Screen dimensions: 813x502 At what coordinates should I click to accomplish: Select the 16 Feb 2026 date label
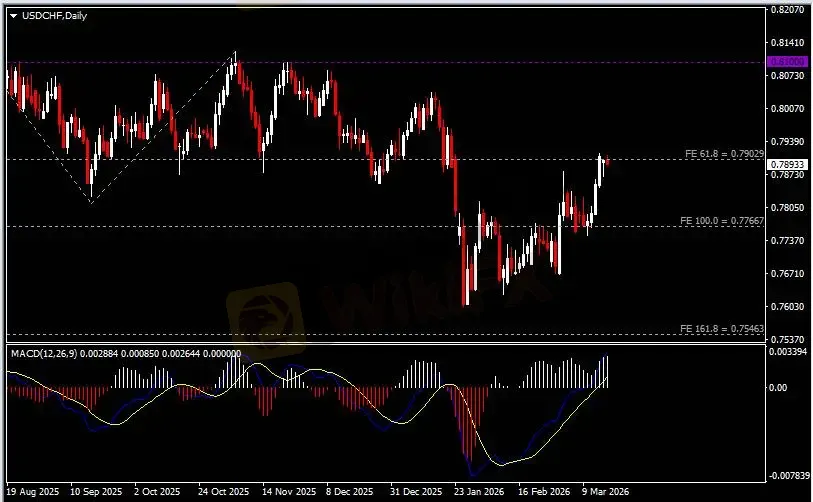pos(538,493)
